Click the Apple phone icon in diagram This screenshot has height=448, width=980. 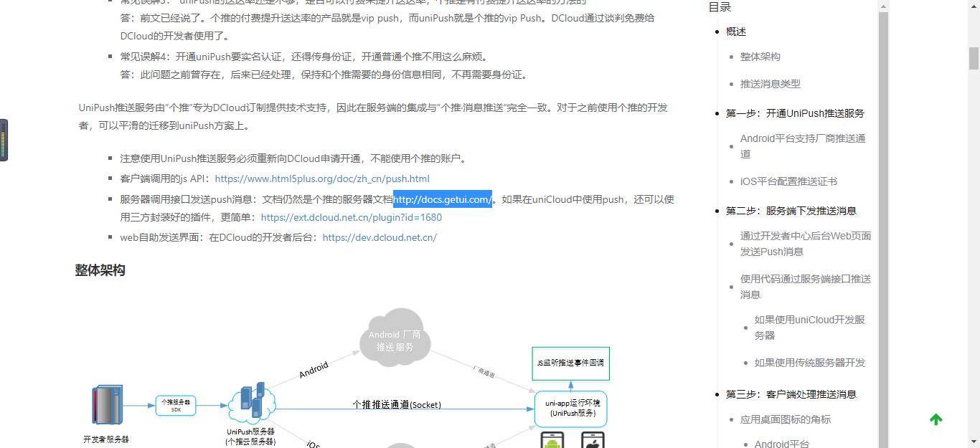click(593, 440)
